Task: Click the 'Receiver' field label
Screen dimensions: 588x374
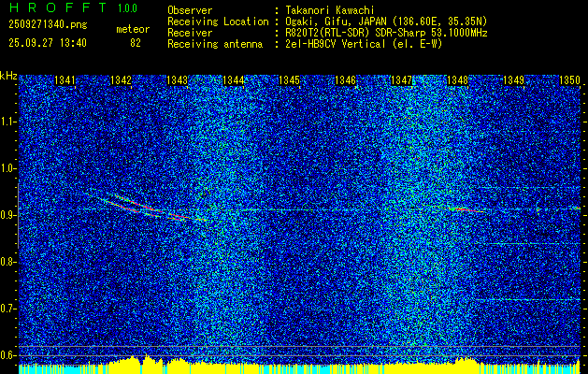Action: click(190, 33)
